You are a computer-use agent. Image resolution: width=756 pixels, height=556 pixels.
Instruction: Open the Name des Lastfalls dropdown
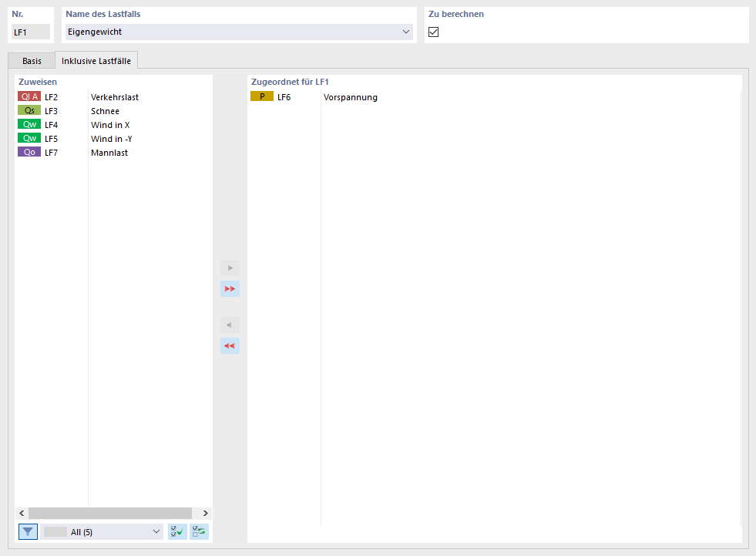(x=406, y=32)
